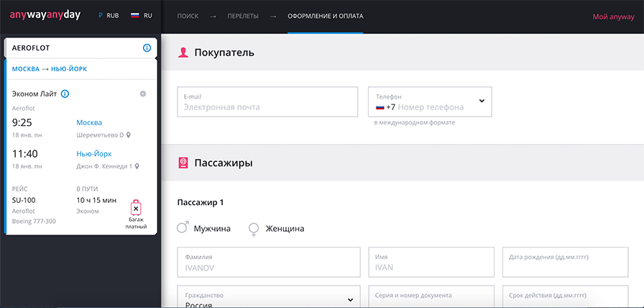This screenshot has height=308, width=644.
Task: Open the RU language selector
Action: tap(142, 15)
